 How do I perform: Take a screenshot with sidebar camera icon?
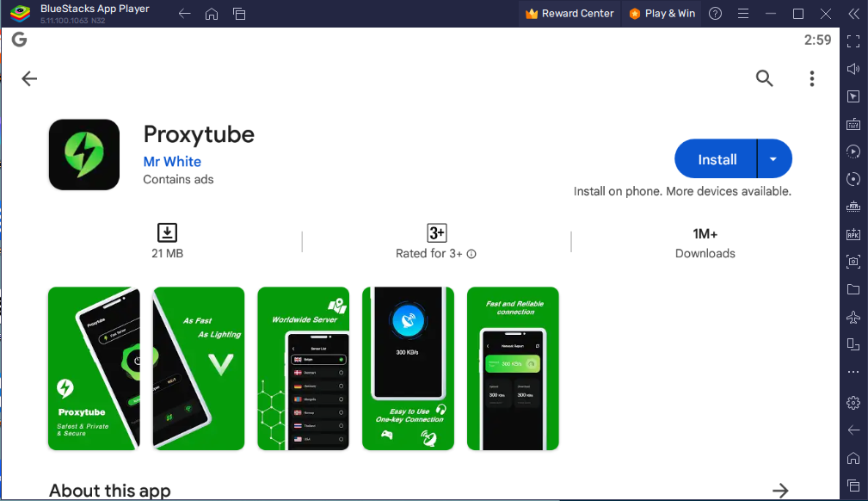coord(853,262)
